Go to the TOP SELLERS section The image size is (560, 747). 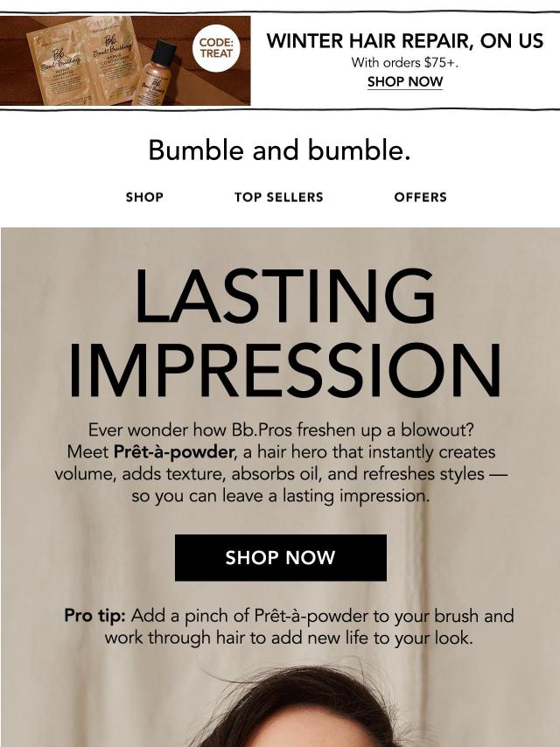(278, 198)
